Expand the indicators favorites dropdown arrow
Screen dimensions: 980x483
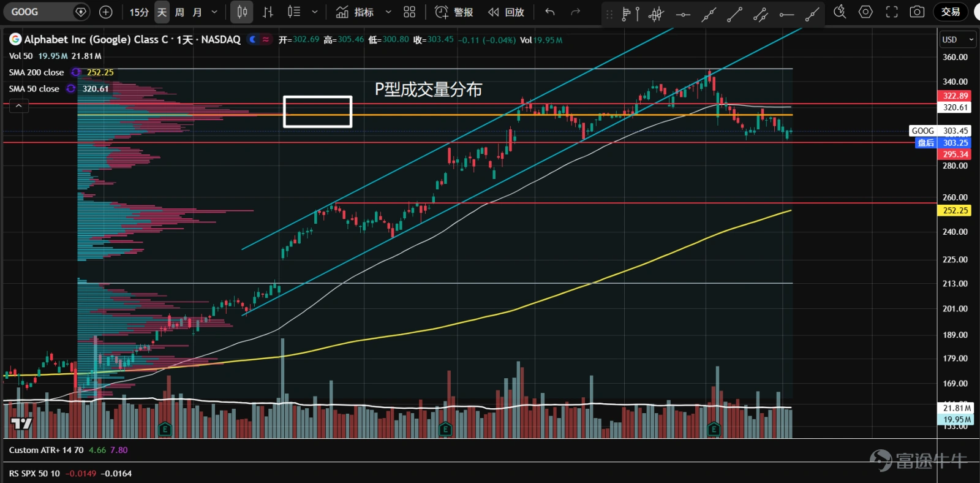pos(388,12)
